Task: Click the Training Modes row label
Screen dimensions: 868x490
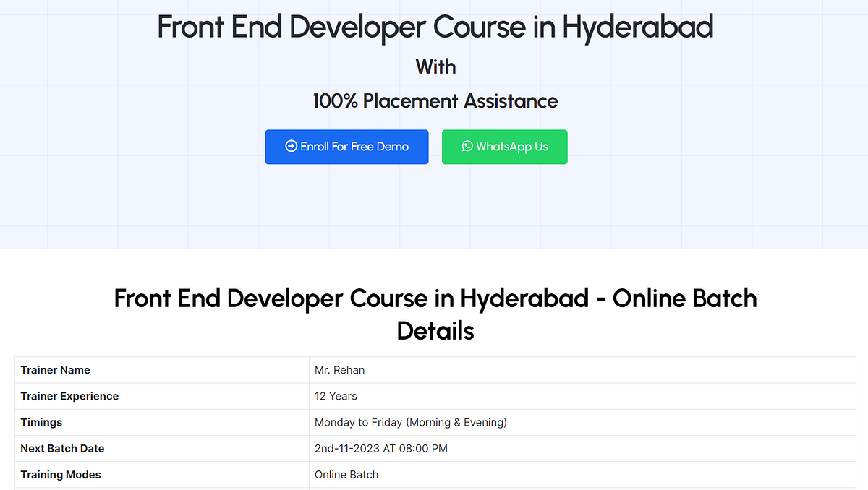Action: (x=61, y=474)
